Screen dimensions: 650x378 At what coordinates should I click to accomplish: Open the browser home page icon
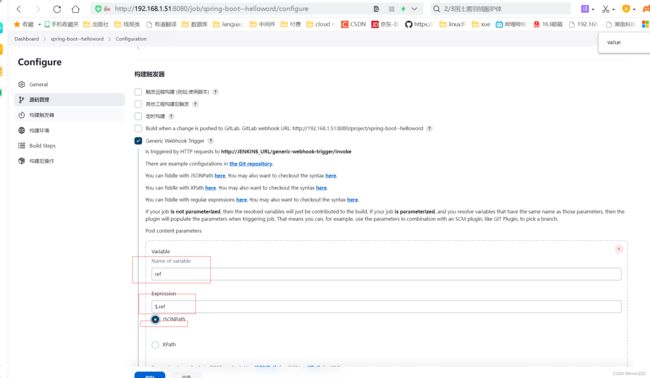point(75,9)
